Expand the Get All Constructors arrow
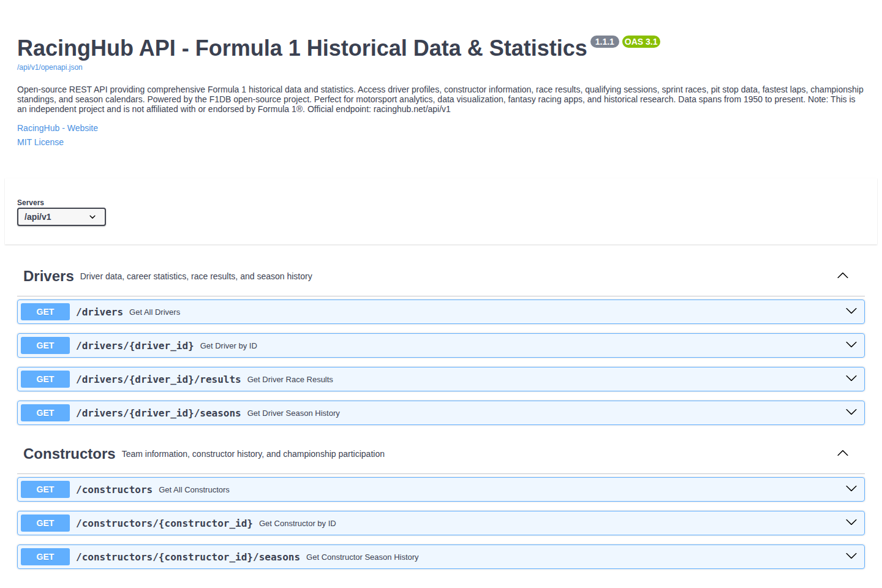Screen dimensions: 882x588 tap(851, 489)
